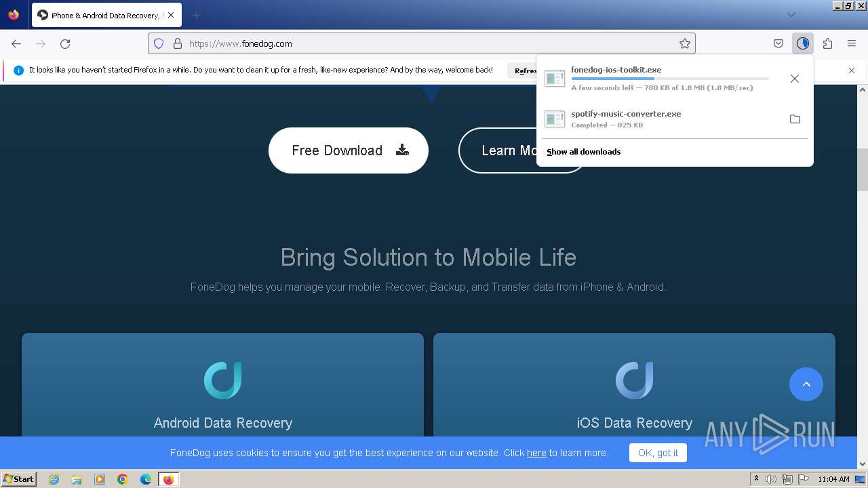Image resolution: width=868 pixels, height=488 pixels.
Task: Launch Google Chrome from taskbar
Action: [x=123, y=479]
